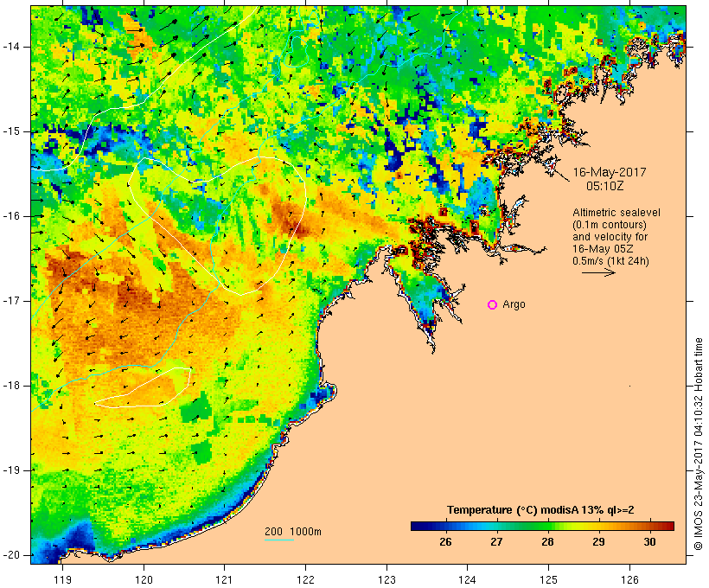Click the '0.5m/s (1kt 24h)' scale text
Image resolution: width=709 pixels, height=588 pixels.
610,261
